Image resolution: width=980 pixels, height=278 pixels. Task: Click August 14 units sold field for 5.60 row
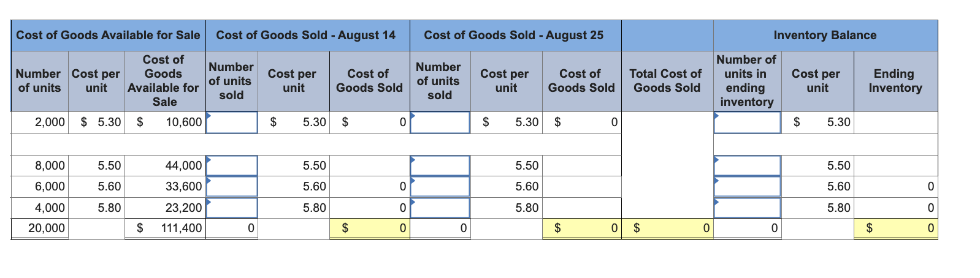232,186
